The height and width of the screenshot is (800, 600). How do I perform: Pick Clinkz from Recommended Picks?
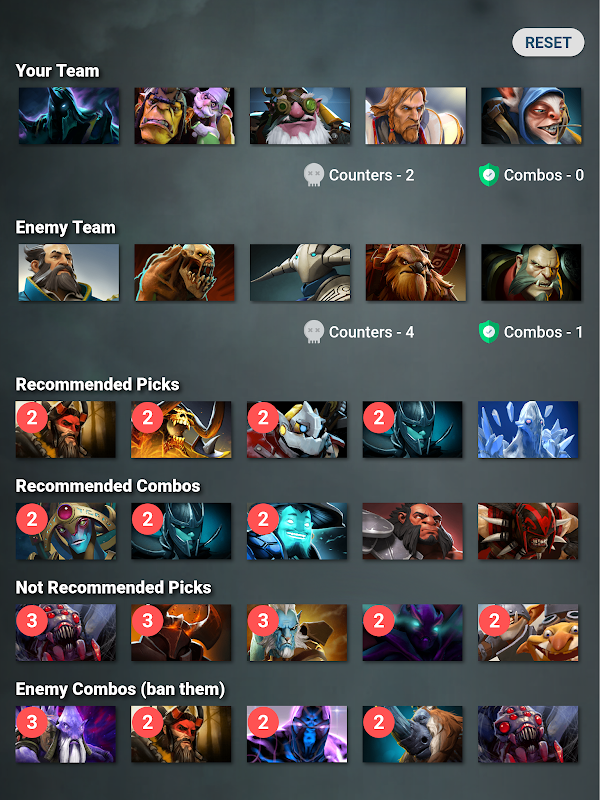click(x=181, y=429)
